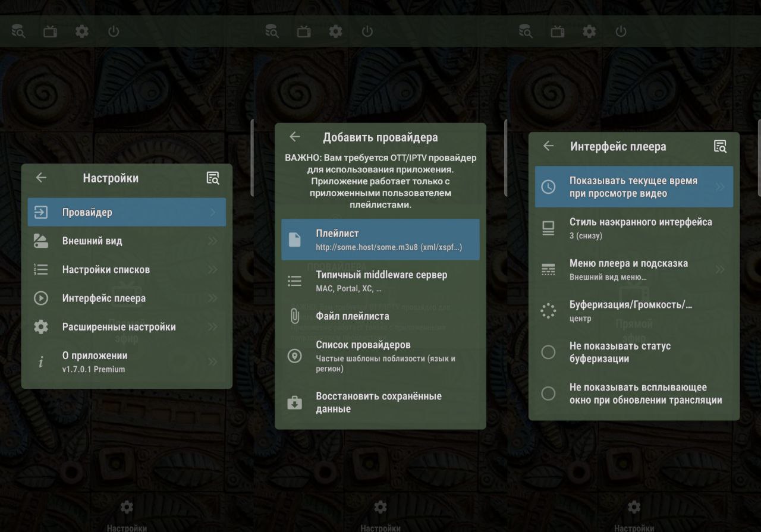The image size is (761, 532).
Task: Toggle Показывать текущее время при просмотре видео
Action: (633, 187)
